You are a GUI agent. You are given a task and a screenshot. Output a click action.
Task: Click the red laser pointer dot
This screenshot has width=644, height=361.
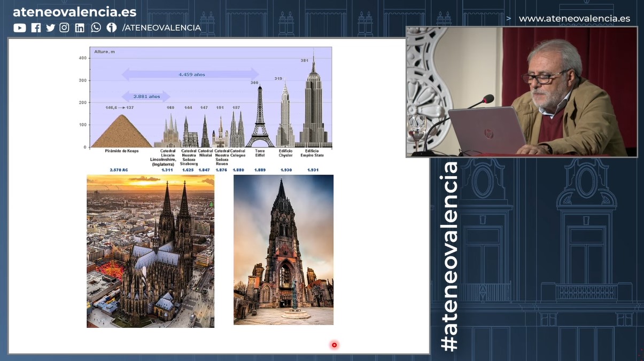click(x=335, y=345)
